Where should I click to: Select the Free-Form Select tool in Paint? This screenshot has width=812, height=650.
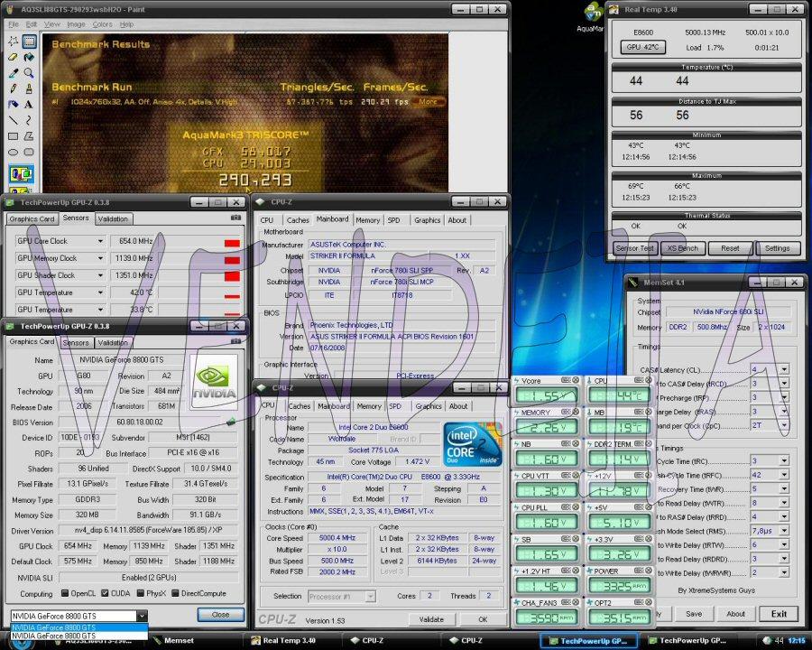tap(13, 41)
